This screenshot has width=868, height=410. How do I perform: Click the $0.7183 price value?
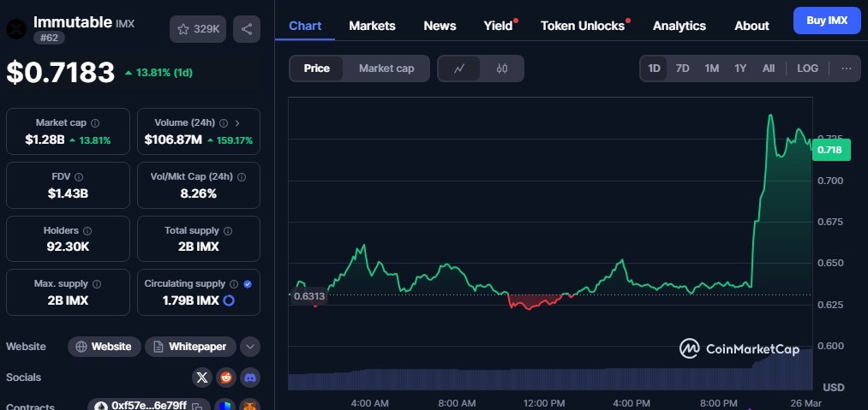[60, 73]
